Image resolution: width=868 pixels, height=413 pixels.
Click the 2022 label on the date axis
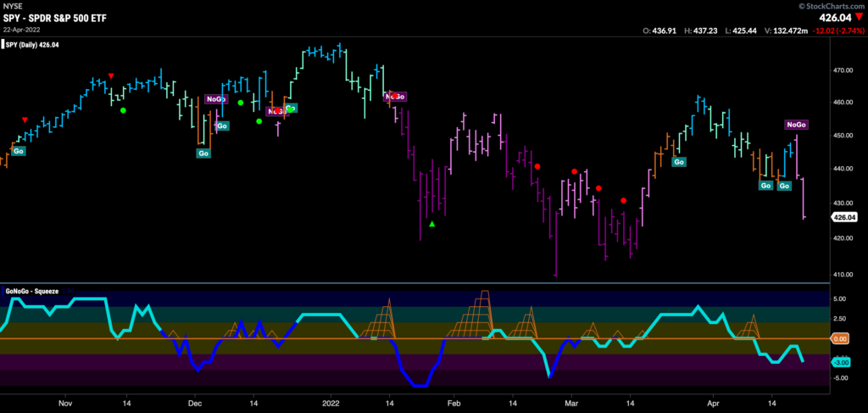[x=331, y=405]
